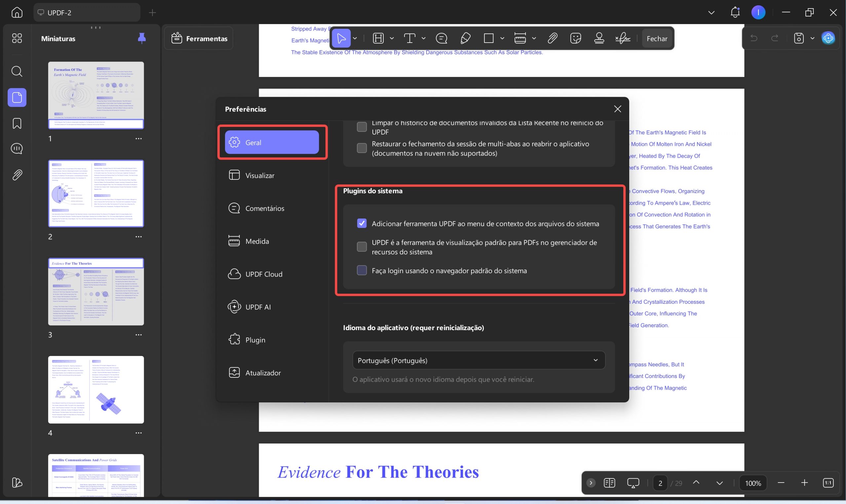Open the stamp tool
The image size is (846, 504).
[599, 38]
